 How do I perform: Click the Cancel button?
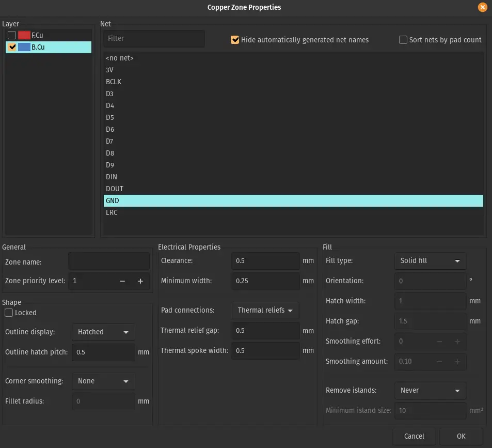coord(414,436)
